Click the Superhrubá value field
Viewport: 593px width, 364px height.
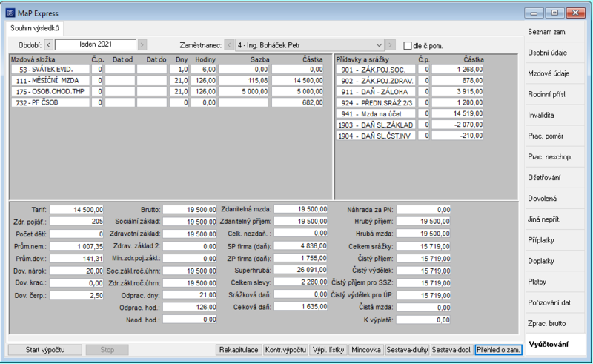coord(301,270)
